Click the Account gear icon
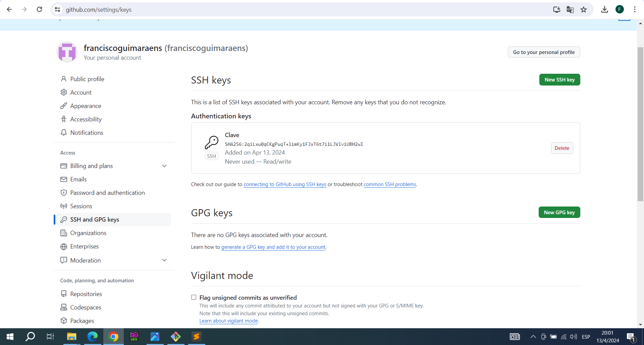 pos(63,92)
